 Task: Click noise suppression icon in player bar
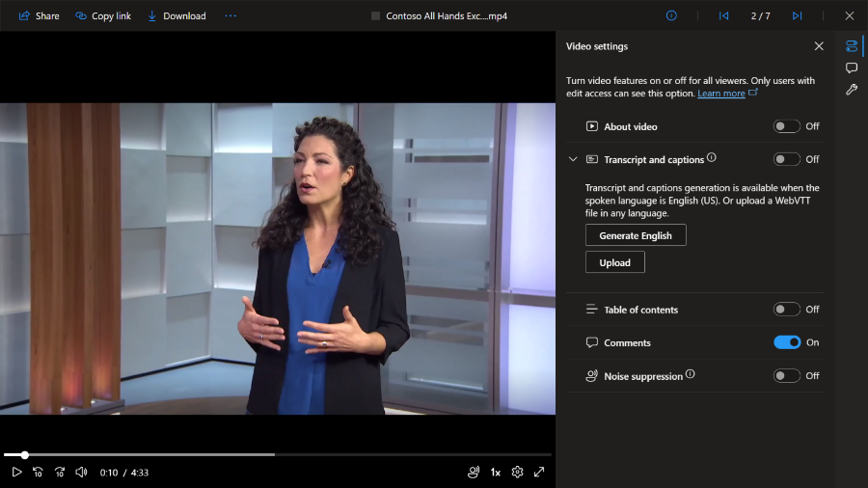click(x=474, y=472)
